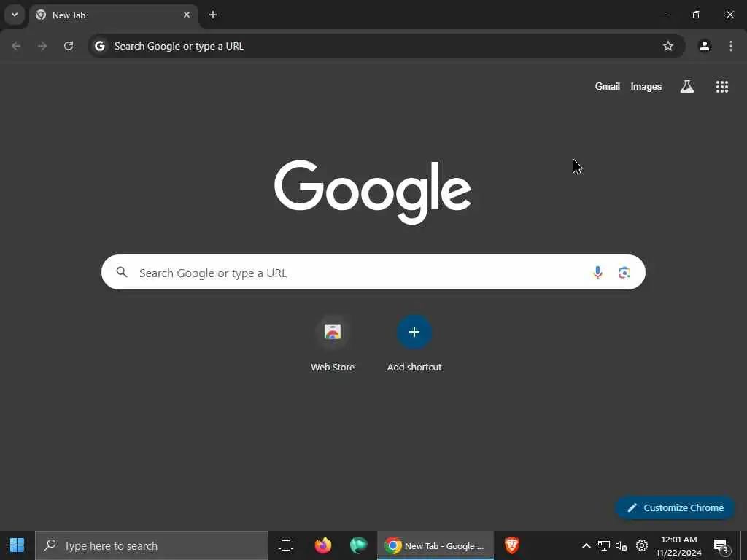Open a new tab with the plus button
The width and height of the screenshot is (747, 560).
213,15
